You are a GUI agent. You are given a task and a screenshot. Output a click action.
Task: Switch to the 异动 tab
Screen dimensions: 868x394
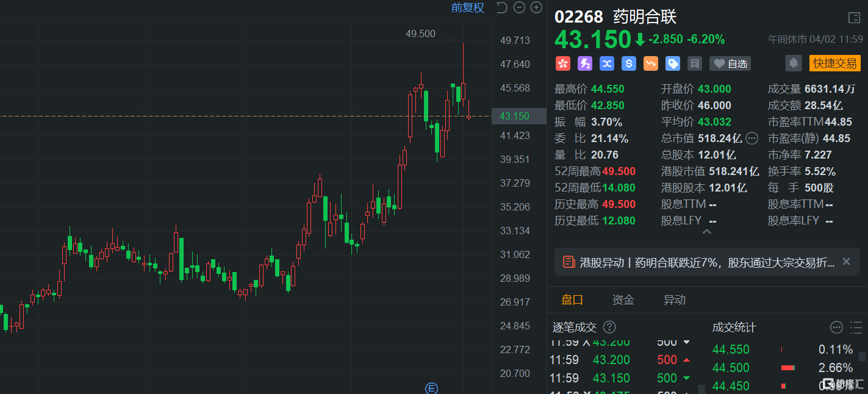pyautogui.click(x=675, y=300)
